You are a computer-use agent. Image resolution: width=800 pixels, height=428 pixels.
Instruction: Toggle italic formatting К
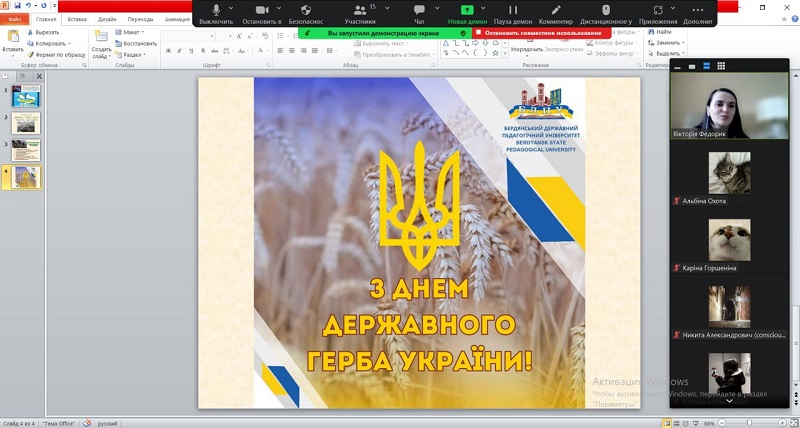coord(180,51)
